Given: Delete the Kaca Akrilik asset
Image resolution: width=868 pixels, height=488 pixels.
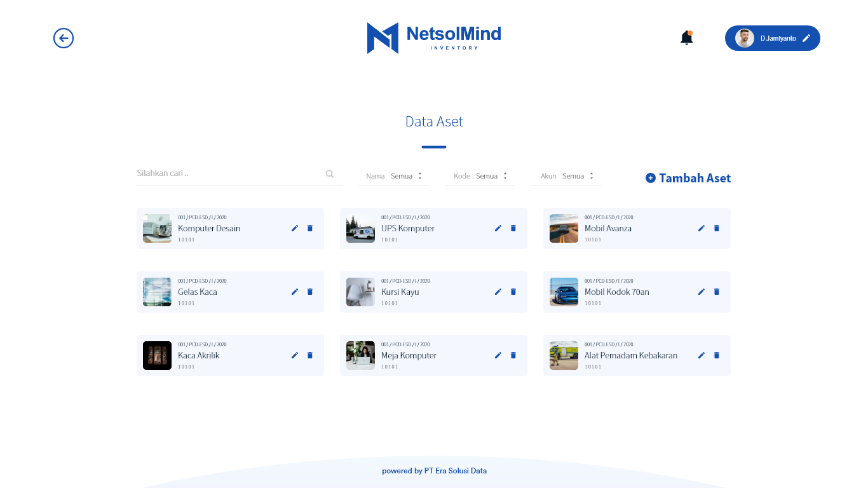Looking at the screenshot, I should point(310,355).
